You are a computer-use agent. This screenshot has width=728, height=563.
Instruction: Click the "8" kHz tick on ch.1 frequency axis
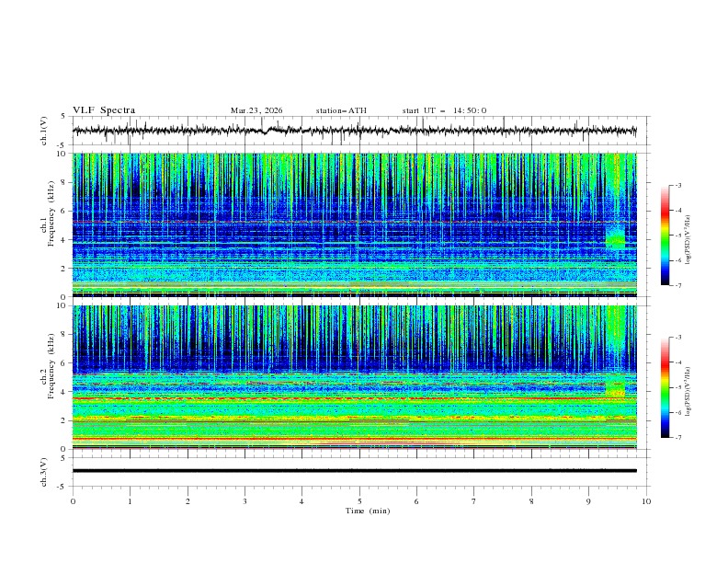pyautogui.click(x=64, y=182)
